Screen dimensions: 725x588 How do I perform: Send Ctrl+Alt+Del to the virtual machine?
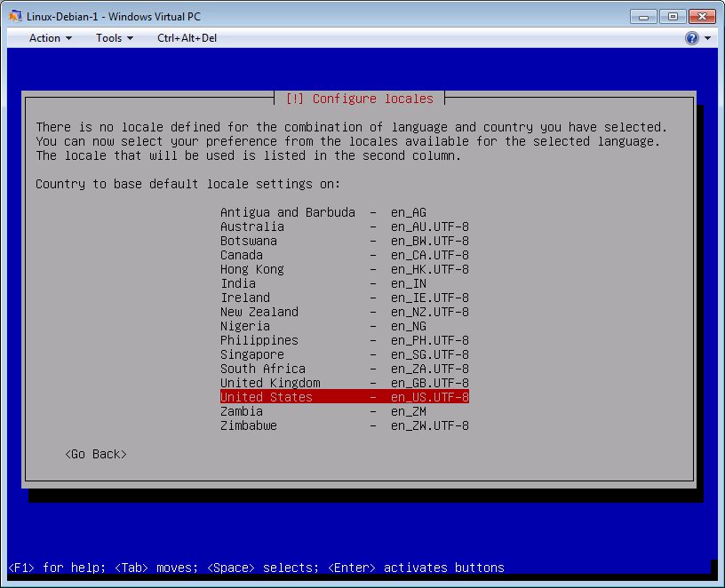click(x=187, y=38)
